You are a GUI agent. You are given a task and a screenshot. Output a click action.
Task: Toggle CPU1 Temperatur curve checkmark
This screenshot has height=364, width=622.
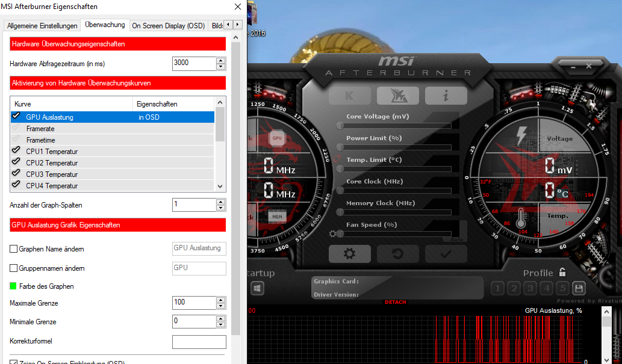tap(16, 150)
